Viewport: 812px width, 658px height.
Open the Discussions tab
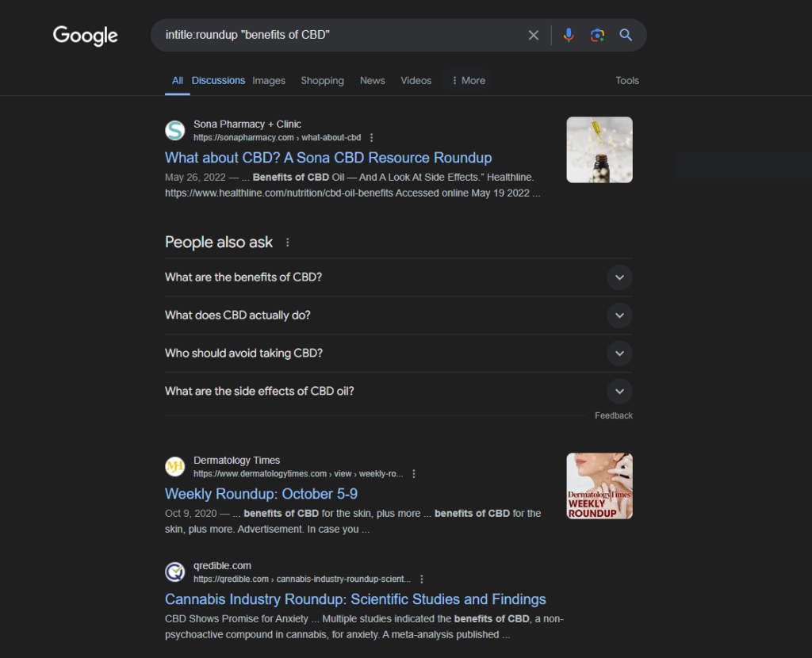(x=218, y=80)
